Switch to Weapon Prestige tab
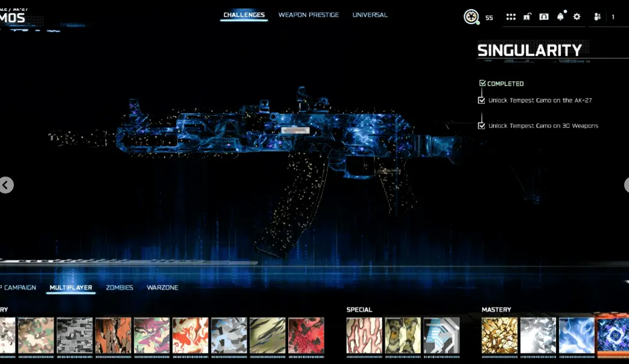The height and width of the screenshot is (364, 629). pos(309,15)
